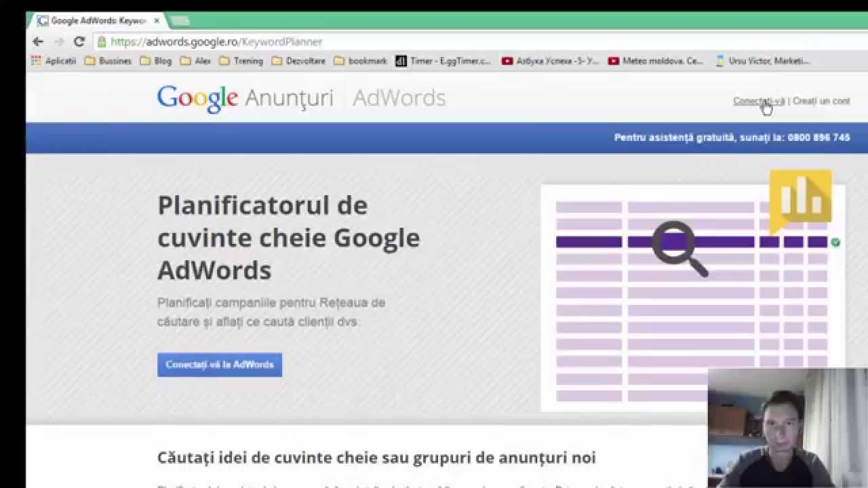The width and height of the screenshot is (868, 488).
Task: Open Ursu Victor, Marketi... bookmark
Action: click(x=762, y=61)
